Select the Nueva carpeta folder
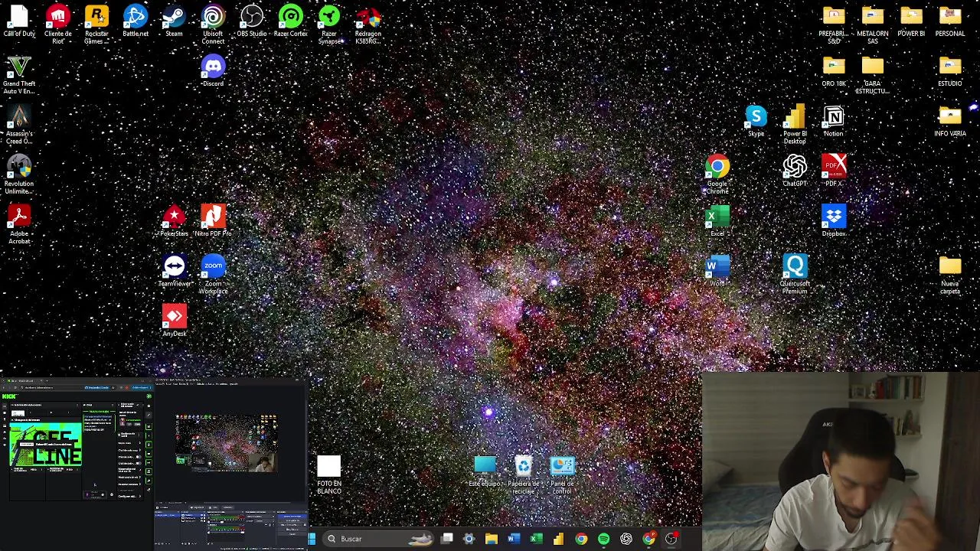This screenshot has width=980, height=551. [950, 275]
